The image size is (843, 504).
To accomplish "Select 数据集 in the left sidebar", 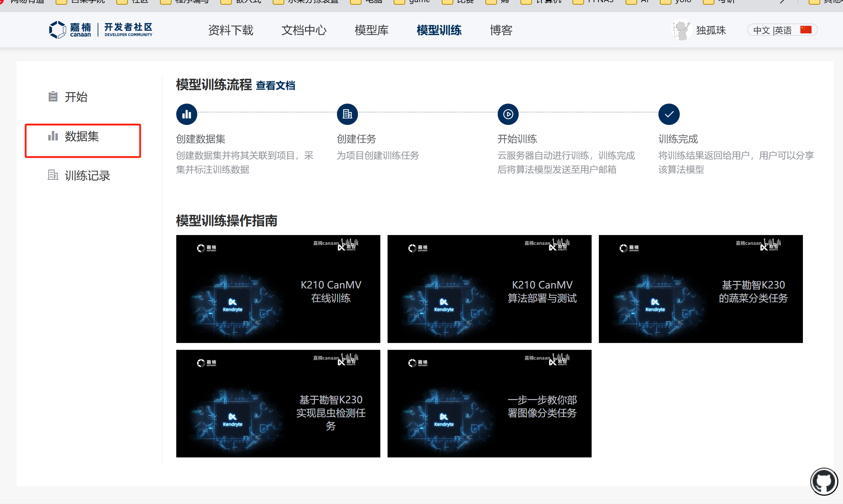I will pos(82,136).
